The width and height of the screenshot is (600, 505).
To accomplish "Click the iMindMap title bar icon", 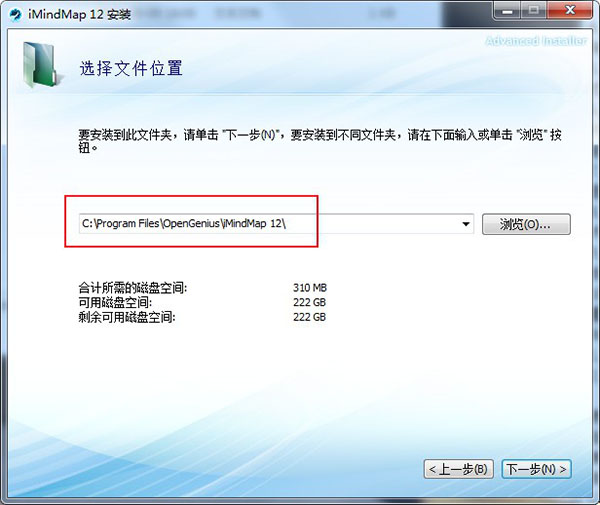I will (x=15, y=15).
